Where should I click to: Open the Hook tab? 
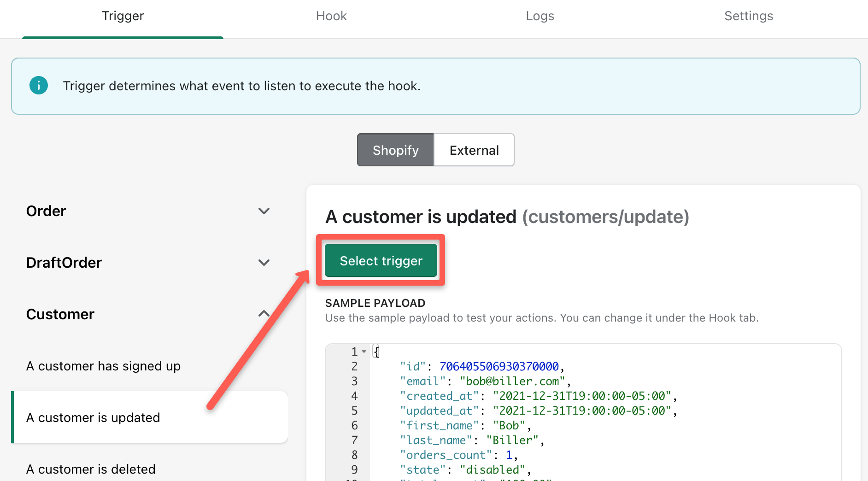tap(331, 16)
